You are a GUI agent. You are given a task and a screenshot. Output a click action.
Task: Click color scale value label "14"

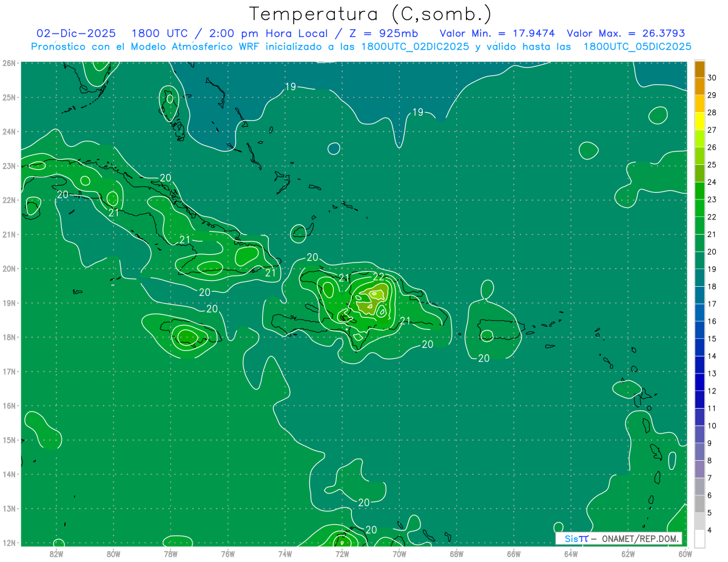coord(712,356)
